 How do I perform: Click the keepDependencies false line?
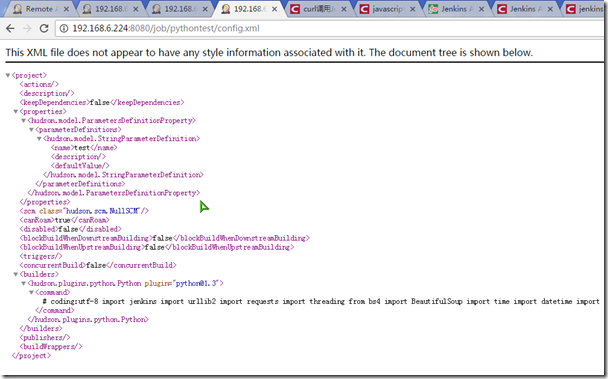pos(102,102)
